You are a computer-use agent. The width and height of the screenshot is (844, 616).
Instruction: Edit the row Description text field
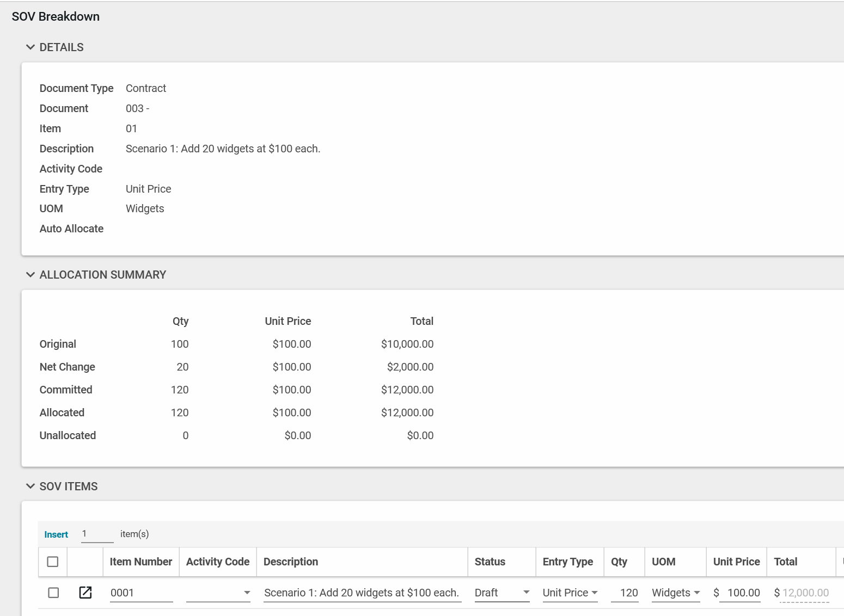coord(362,593)
